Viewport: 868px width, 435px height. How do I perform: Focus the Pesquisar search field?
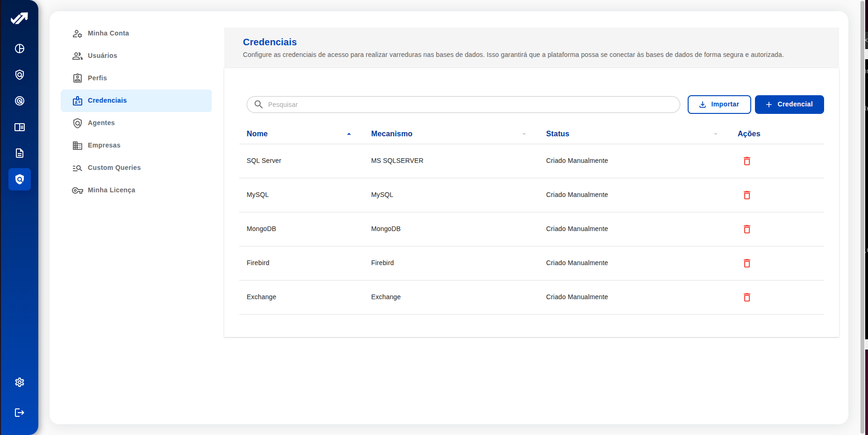[467, 105]
